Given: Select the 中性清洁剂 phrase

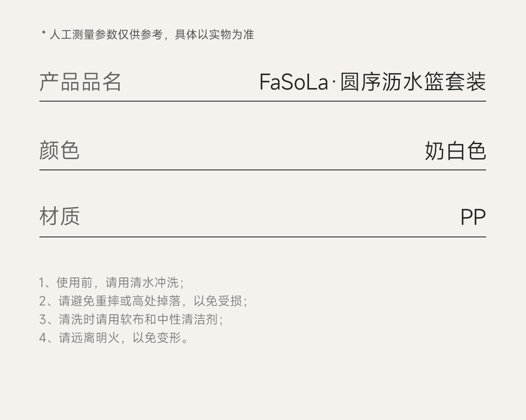Looking at the screenshot, I should [x=193, y=319].
